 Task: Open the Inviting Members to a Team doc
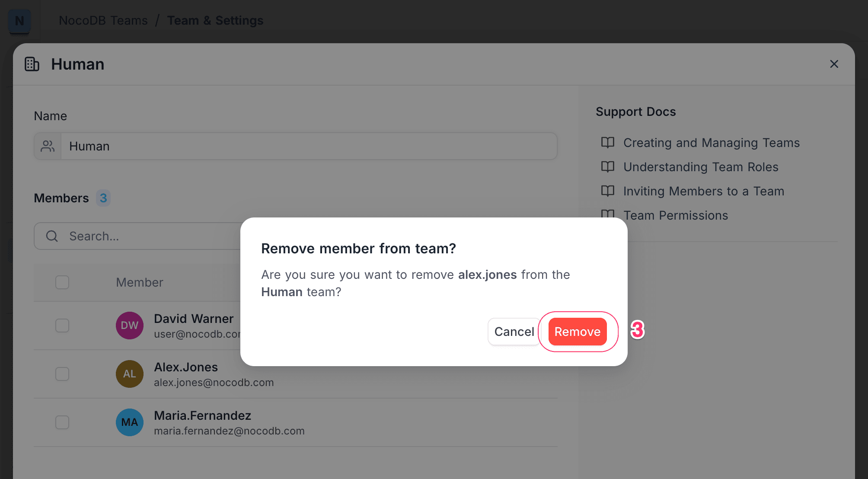(x=703, y=191)
